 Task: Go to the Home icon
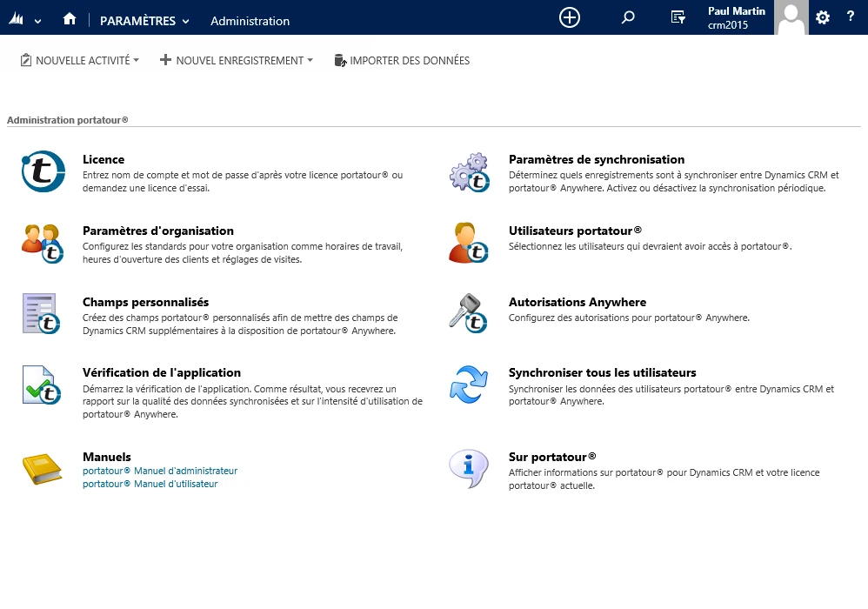[x=70, y=19]
